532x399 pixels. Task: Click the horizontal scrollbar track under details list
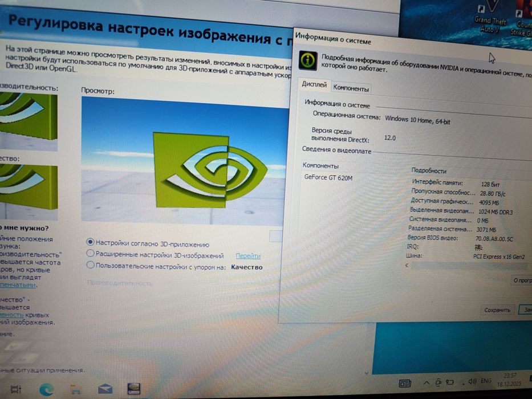(470, 266)
